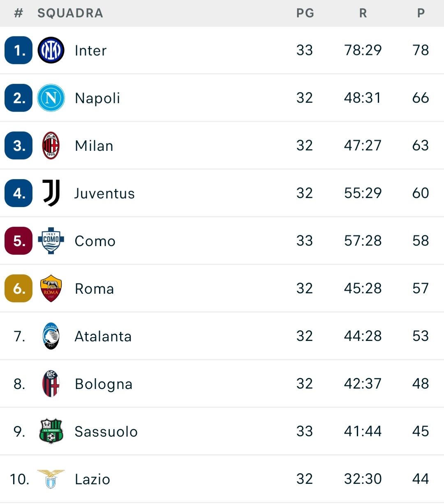Click the Napoli club crest icon
Screen dimensions: 444x504
[x=51, y=98]
